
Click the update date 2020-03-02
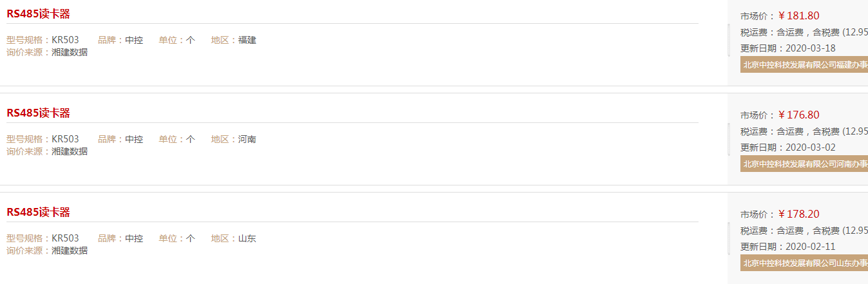811,147
